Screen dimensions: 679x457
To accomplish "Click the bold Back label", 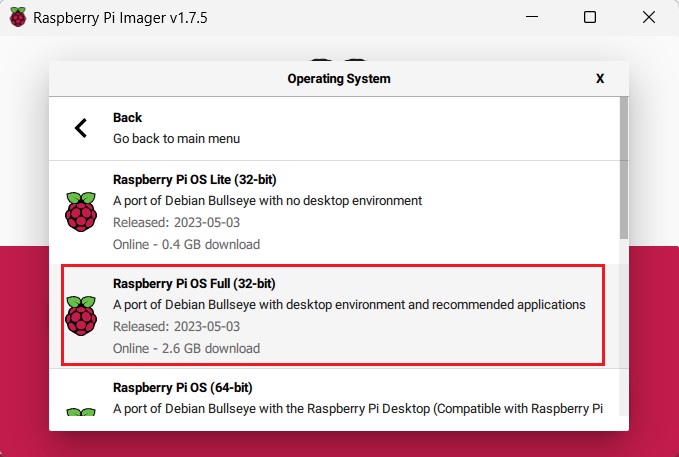I will coord(128,118).
